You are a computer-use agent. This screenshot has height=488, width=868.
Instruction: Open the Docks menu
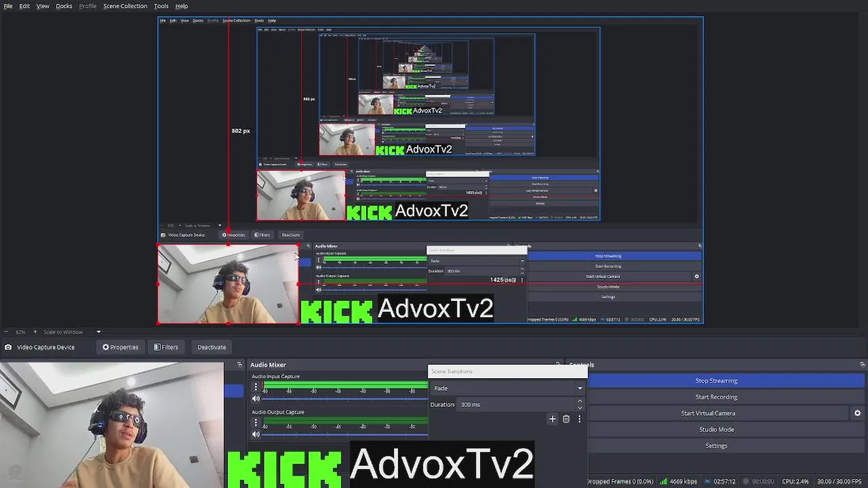click(x=64, y=6)
